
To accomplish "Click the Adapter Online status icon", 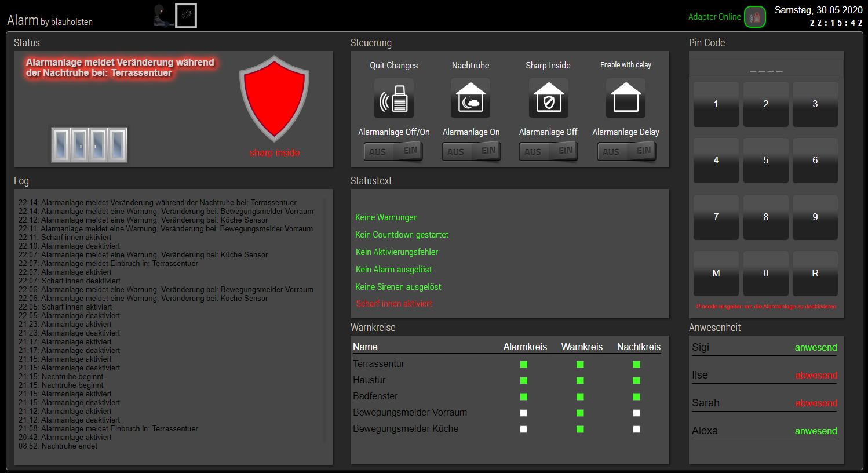I will 755,17.
